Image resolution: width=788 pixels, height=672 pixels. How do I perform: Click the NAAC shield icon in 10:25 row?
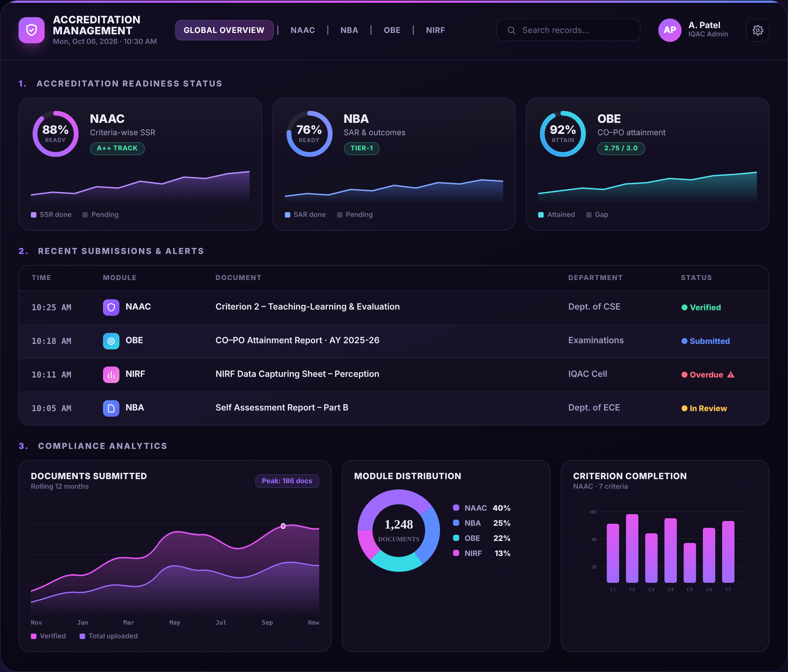pos(111,307)
